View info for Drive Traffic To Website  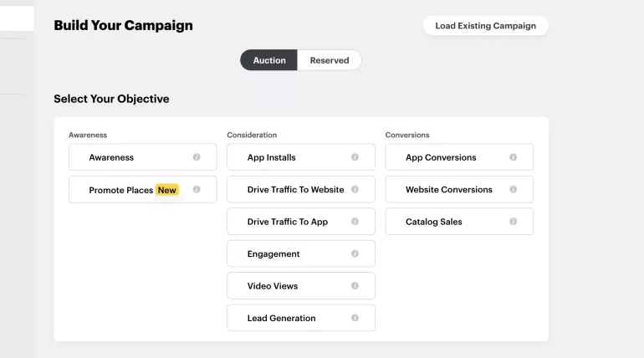(x=355, y=189)
